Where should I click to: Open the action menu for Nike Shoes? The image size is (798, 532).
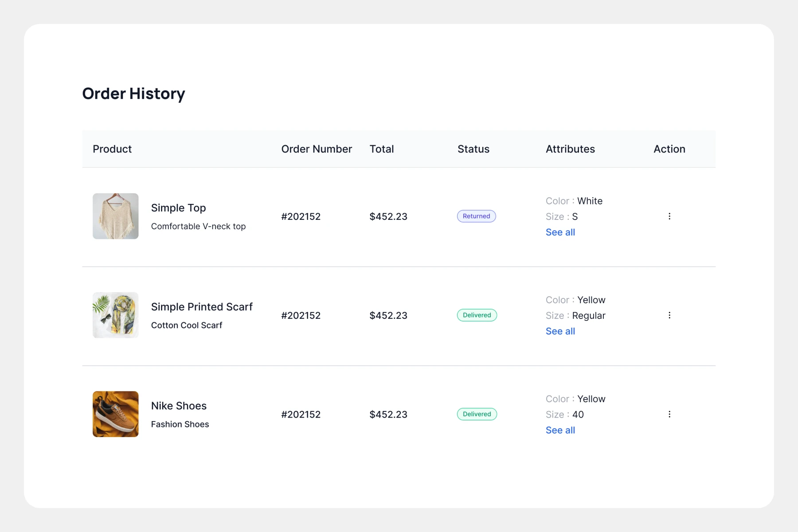point(669,414)
